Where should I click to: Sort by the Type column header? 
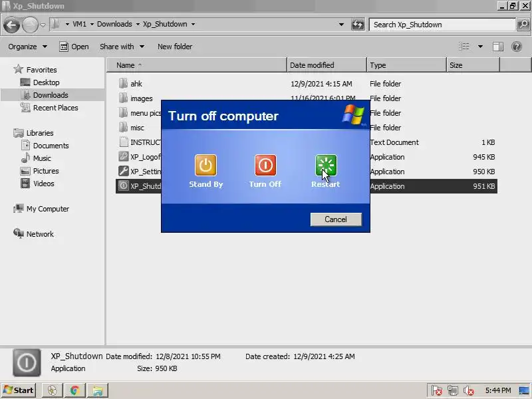tap(407, 65)
